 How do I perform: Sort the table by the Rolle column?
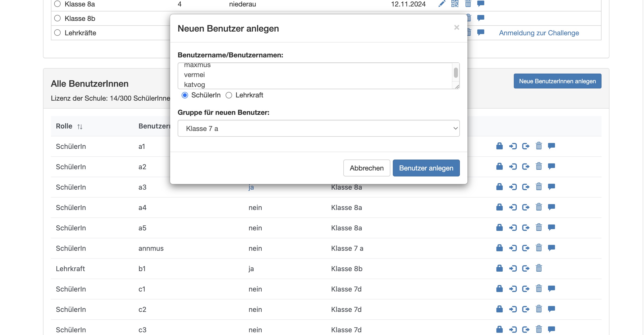click(x=80, y=126)
